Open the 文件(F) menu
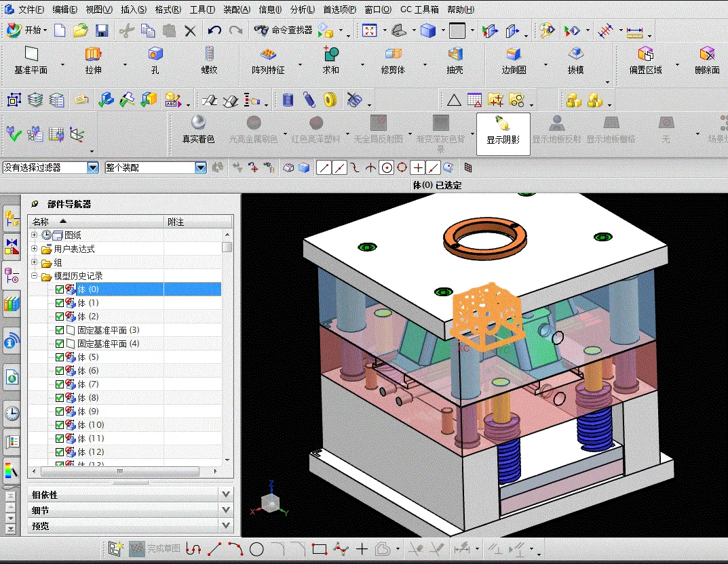Screen dimensions: 728x564 (x=31, y=9)
